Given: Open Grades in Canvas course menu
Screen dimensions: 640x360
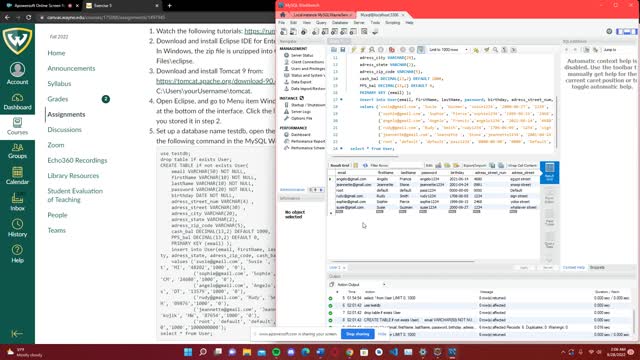Looking at the screenshot, I should [x=58, y=99].
